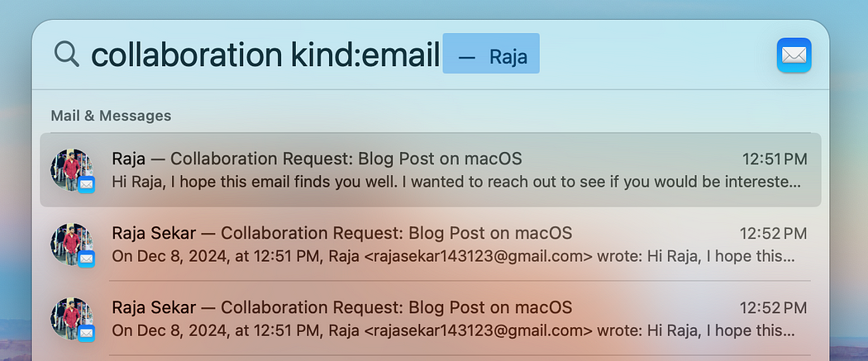This screenshot has width=868, height=361.
Task: Click the avatar photo of the middle result
Action: pyautogui.click(x=70, y=243)
